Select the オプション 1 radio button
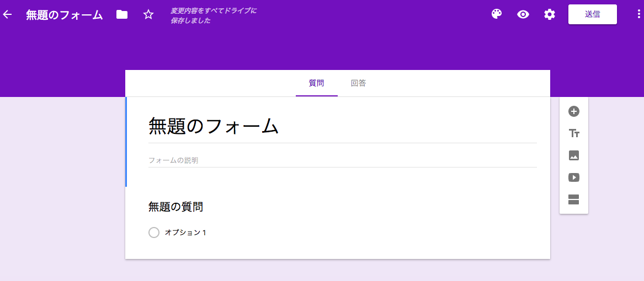The height and width of the screenshot is (281, 644). pyautogui.click(x=153, y=233)
